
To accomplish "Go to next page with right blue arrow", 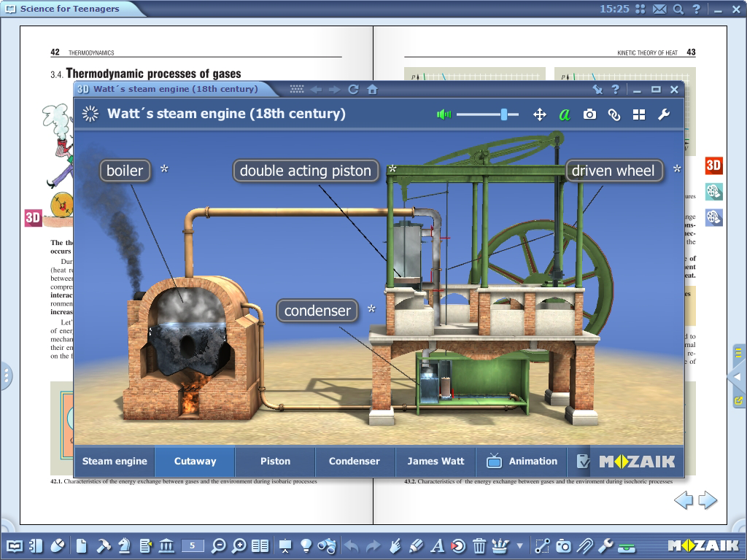I will click(x=708, y=500).
